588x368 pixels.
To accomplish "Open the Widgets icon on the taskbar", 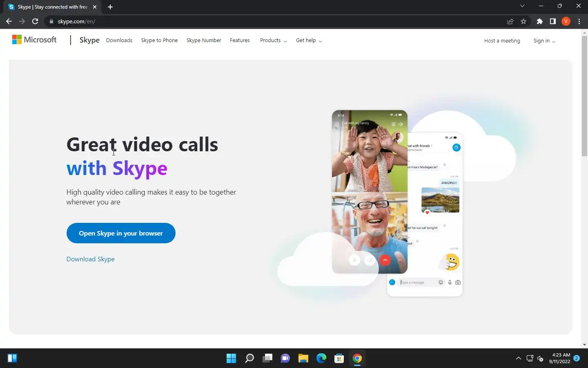I will 12,358.
